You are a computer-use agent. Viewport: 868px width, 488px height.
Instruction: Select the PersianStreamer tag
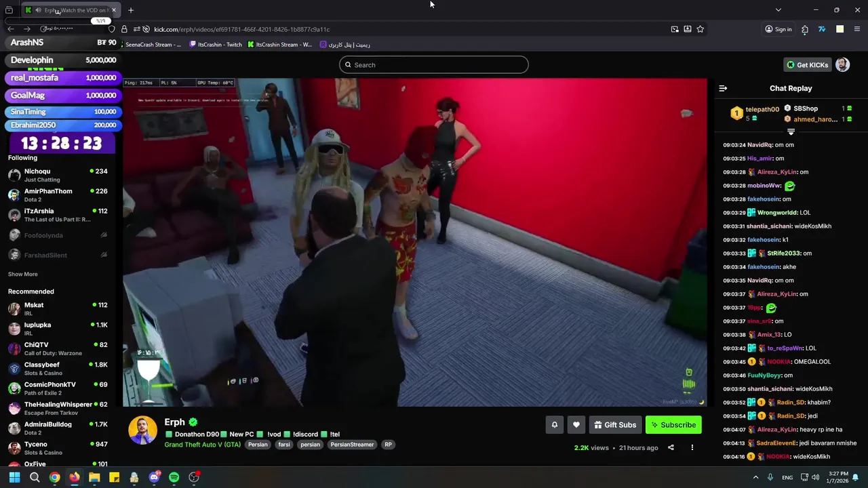(x=352, y=445)
